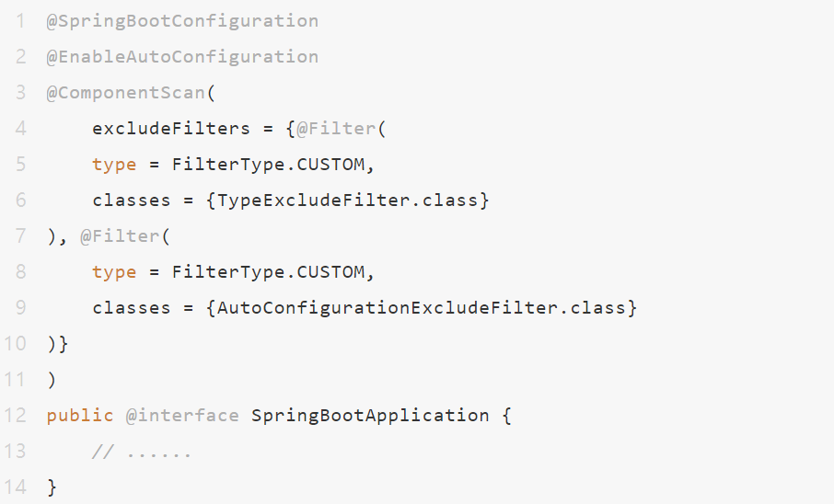The image size is (834, 504).
Task: Click the closing brace on line 14
Action: coord(52,487)
